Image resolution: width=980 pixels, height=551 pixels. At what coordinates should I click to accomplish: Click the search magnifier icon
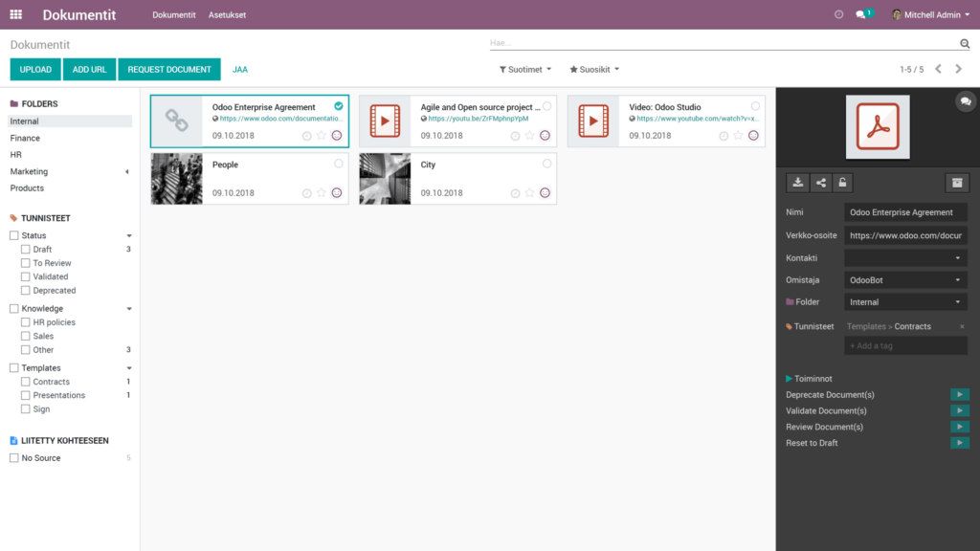click(x=967, y=43)
